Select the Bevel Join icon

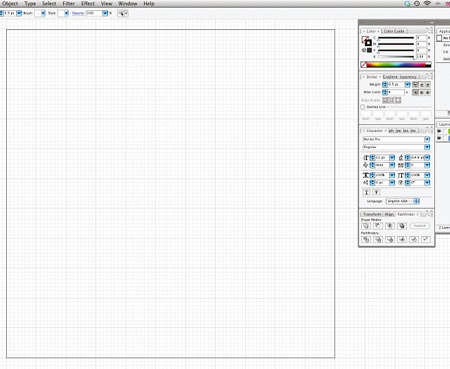(428, 92)
